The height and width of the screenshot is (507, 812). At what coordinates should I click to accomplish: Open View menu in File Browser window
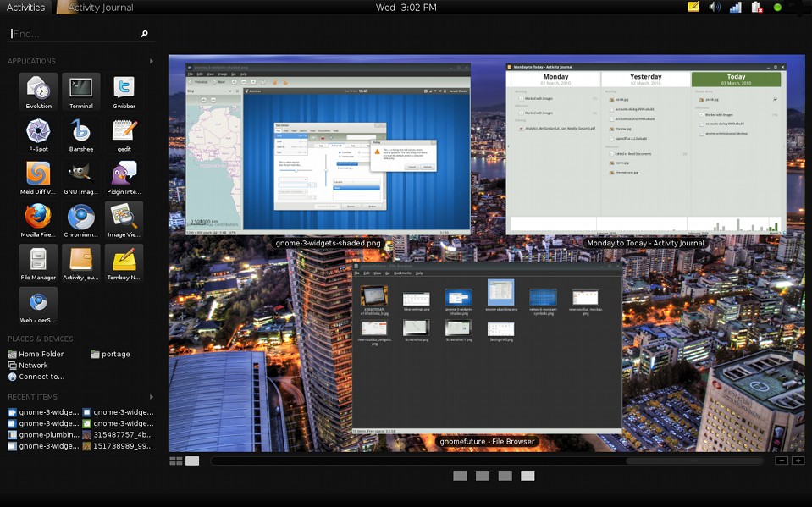[x=378, y=273]
